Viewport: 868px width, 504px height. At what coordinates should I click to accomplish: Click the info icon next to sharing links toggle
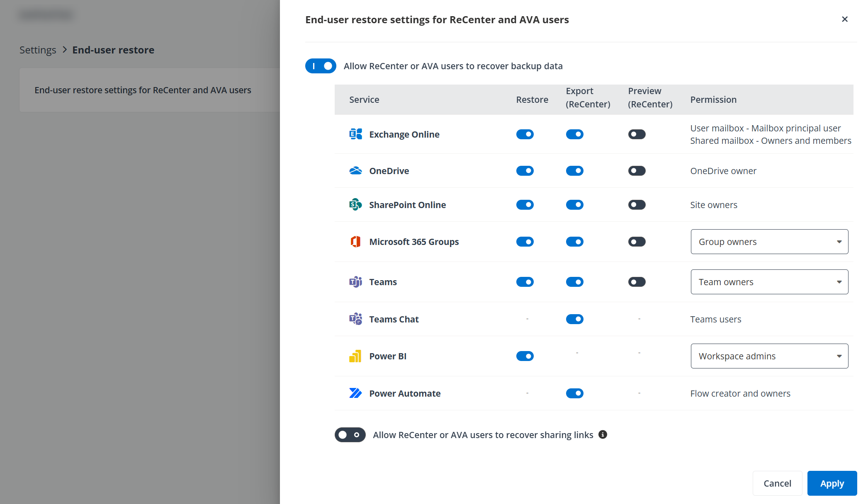click(x=603, y=434)
